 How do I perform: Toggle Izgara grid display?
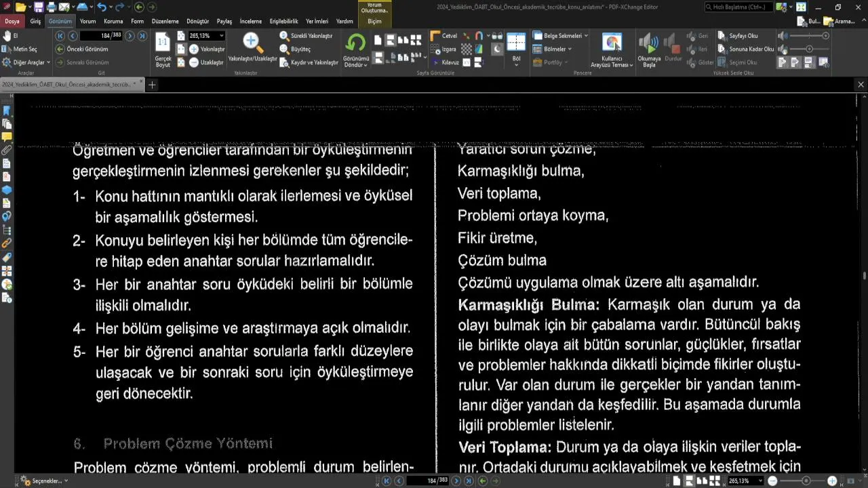(443, 49)
